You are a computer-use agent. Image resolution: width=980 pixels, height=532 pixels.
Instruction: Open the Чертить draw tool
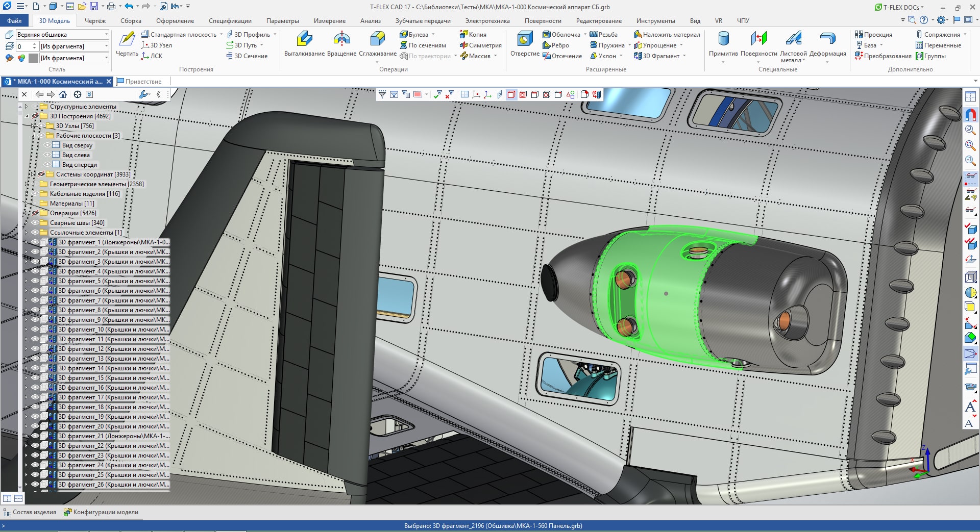[x=127, y=44]
